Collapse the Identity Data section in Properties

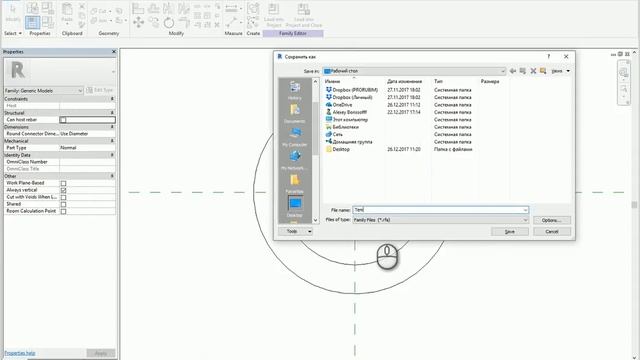pos(112,155)
